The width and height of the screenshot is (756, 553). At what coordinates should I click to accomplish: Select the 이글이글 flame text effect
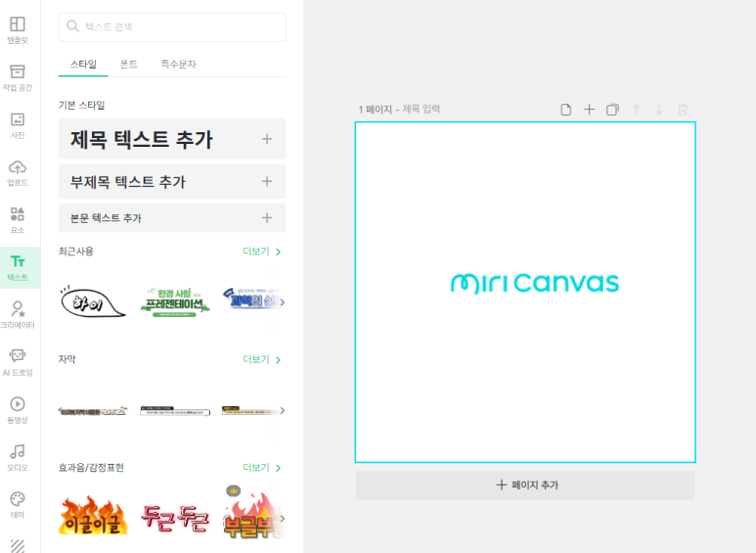click(93, 516)
